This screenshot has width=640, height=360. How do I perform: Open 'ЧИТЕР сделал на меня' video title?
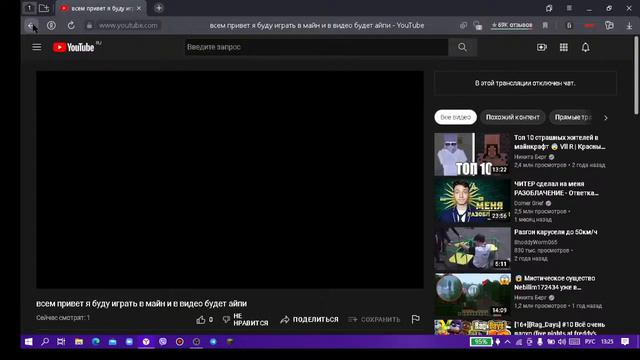pos(556,188)
